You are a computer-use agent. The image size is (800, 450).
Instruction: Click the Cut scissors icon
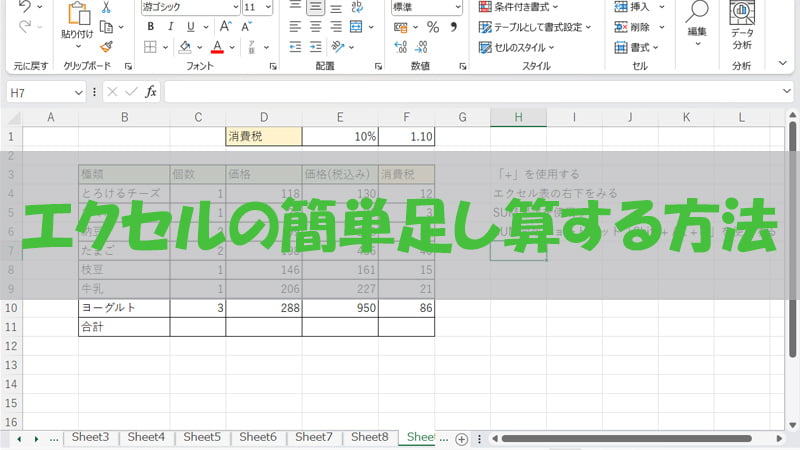pyautogui.click(x=106, y=7)
